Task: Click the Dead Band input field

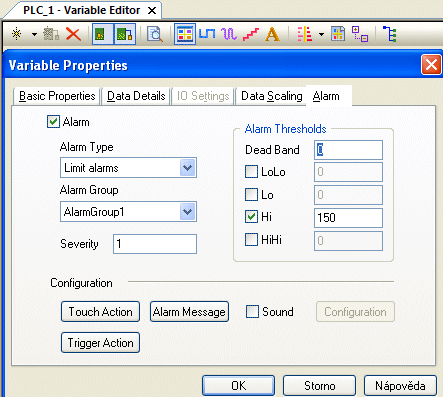Action: tap(348, 150)
